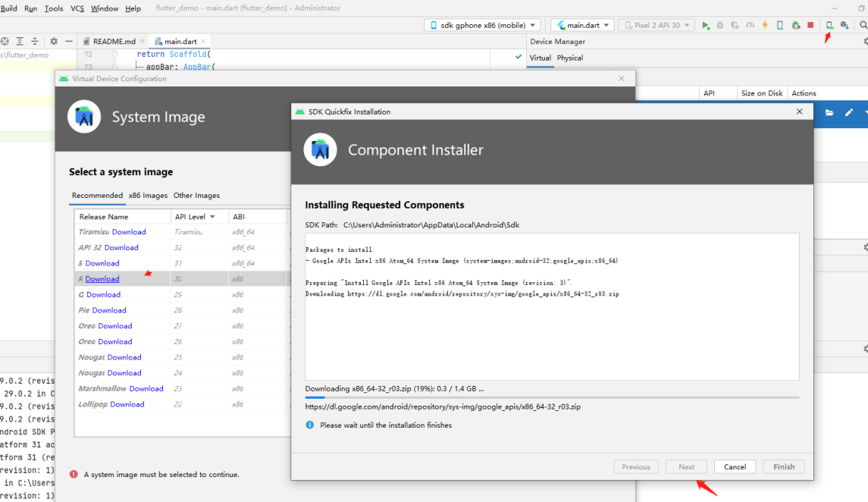868x502 pixels.
Task: Collapse code fold marker on line 72
Action: click(x=115, y=55)
